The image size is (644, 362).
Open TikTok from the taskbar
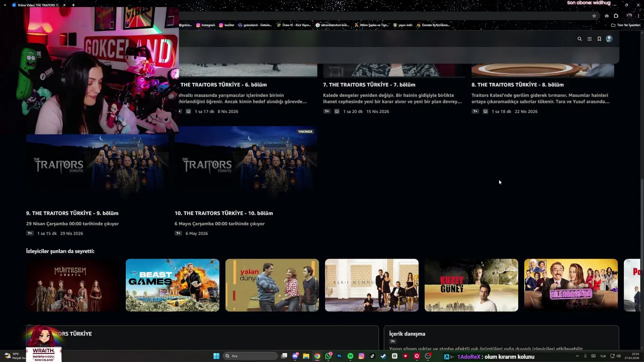coord(372,356)
